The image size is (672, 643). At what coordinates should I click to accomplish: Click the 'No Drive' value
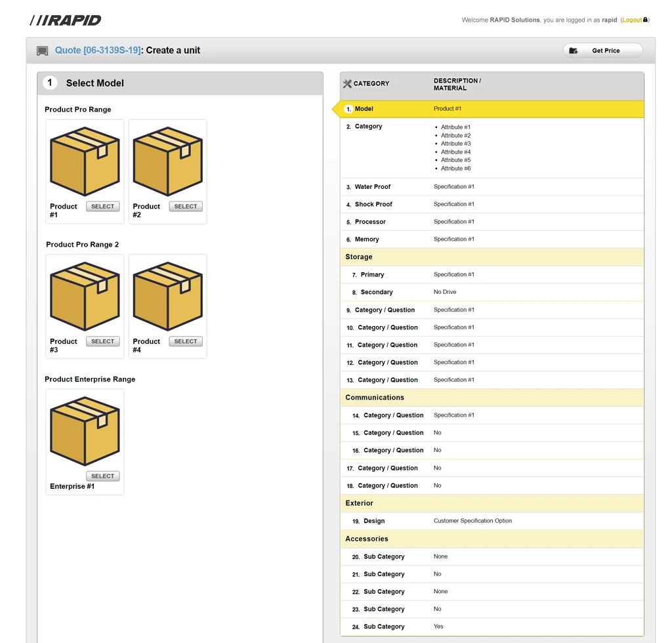[x=445, y=292]
